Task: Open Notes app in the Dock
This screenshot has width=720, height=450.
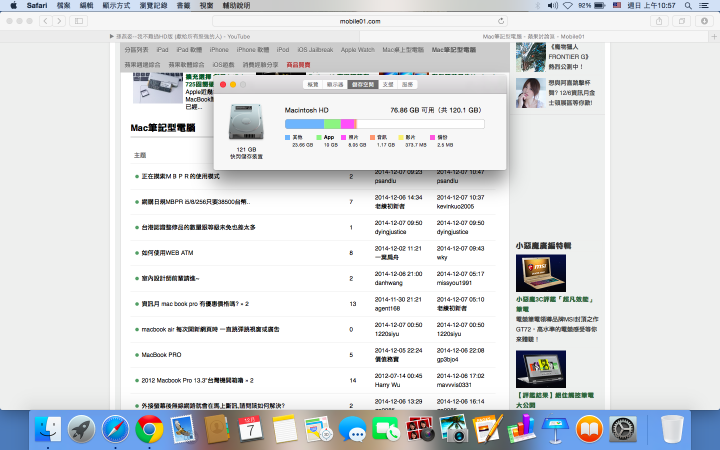Action: point(285,429)
